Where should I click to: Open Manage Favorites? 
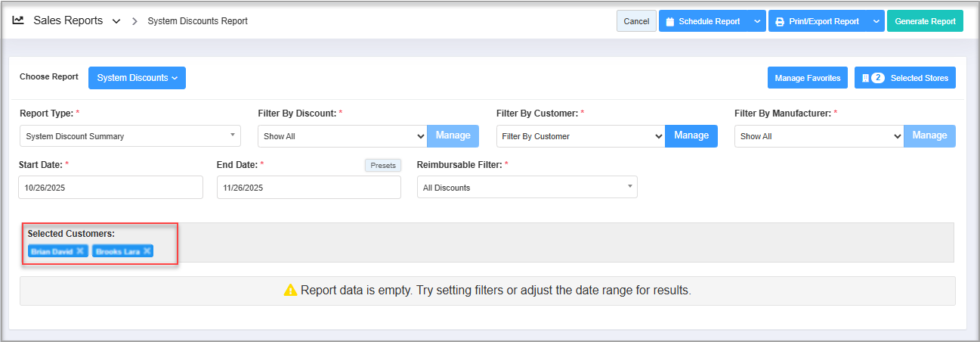pos(807,78)
